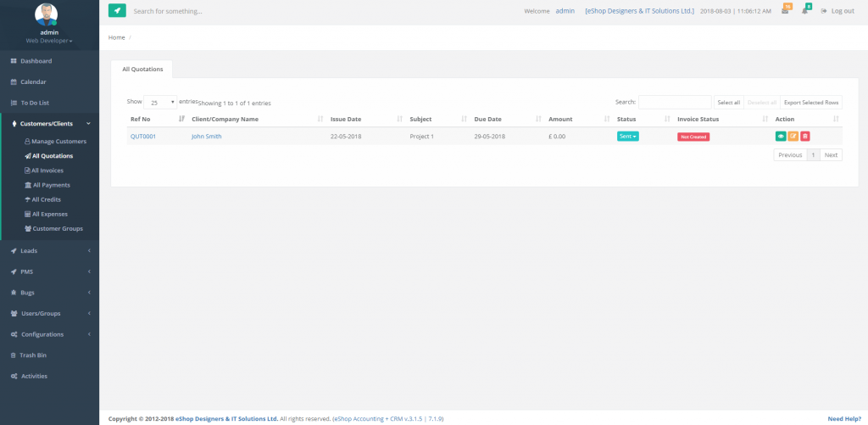View quotation QUT0001 with the eye icon

coord(781,136)
